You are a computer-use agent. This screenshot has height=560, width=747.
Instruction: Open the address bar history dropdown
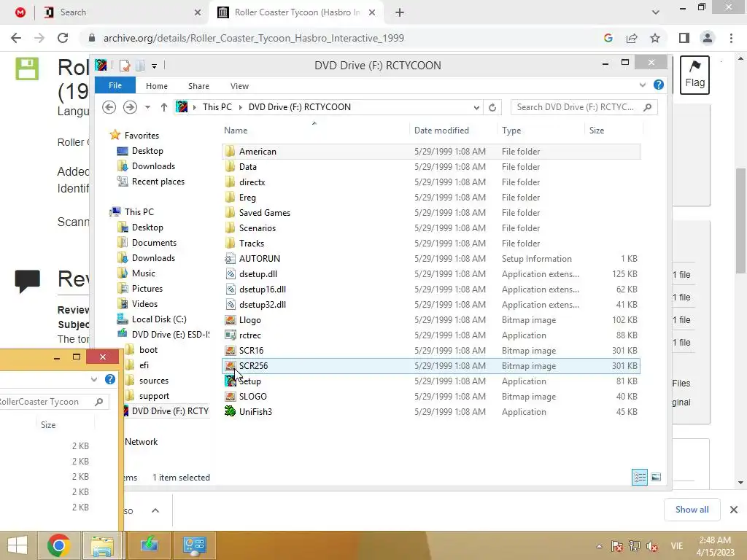pyautogui.click(x=476, y=107)
